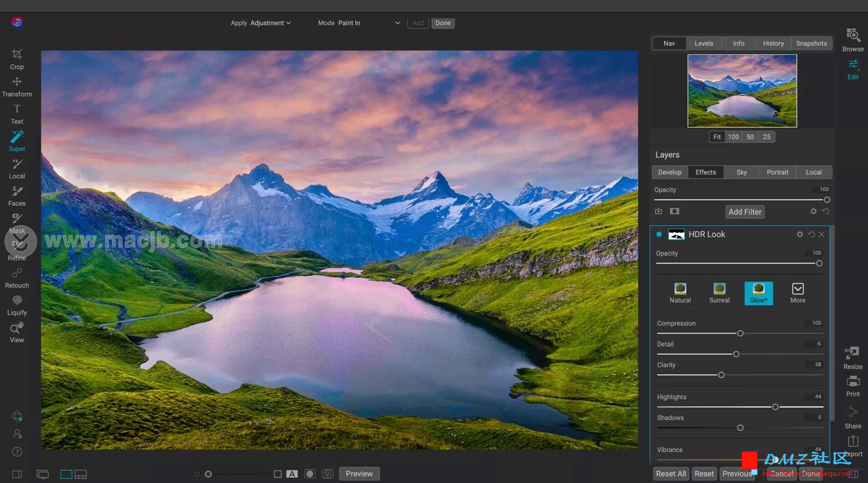Select the Transform tool
868x483 pixels.
click(x=17, y=87)
